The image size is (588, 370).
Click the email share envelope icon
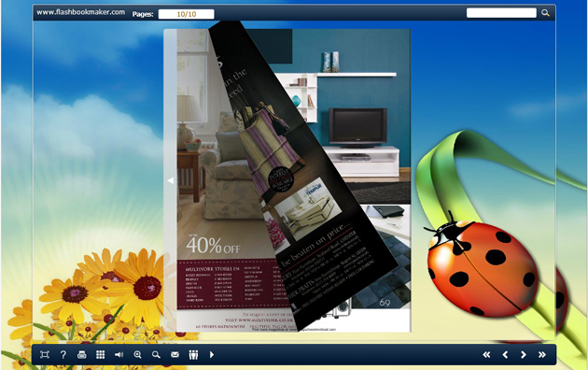[x=175, y=355]
